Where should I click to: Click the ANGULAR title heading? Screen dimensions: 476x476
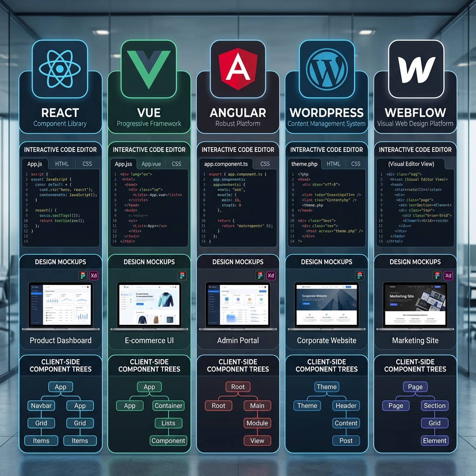coord(238,113)
